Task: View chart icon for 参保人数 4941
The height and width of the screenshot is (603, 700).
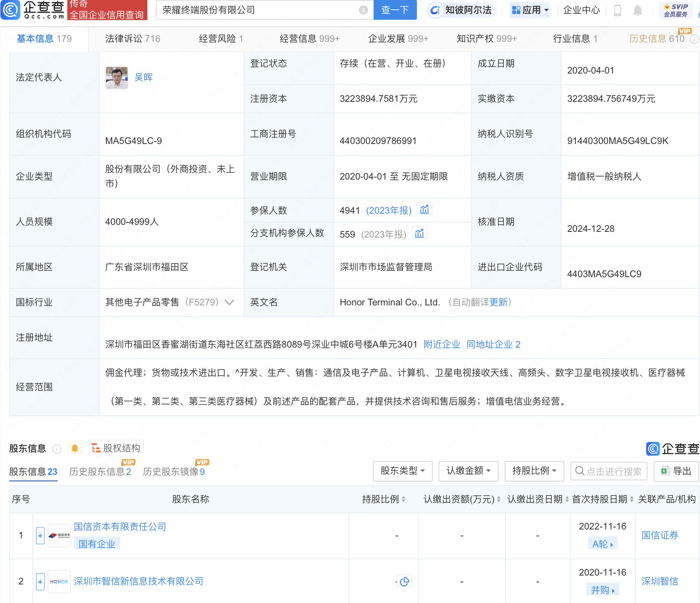Action: pos(424,209)
